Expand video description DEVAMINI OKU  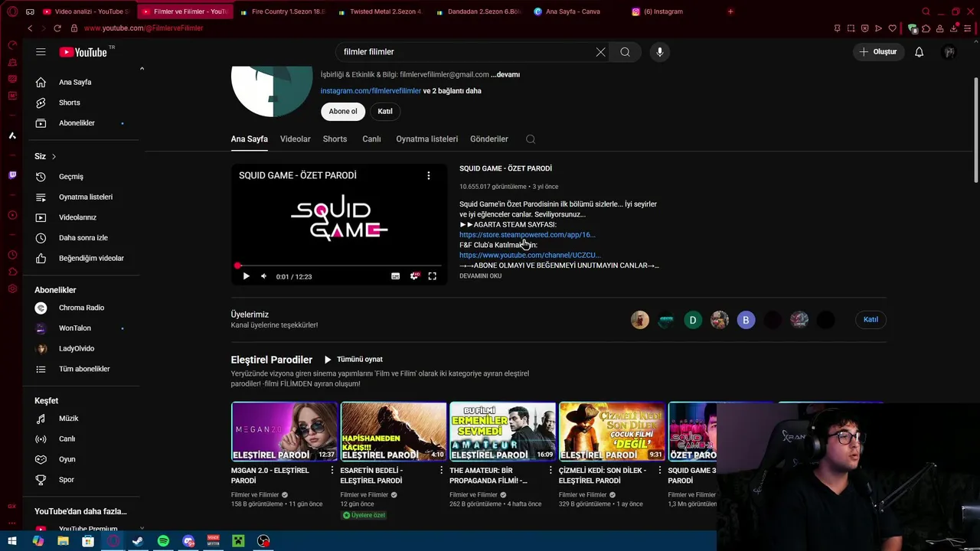click(480, 275)
